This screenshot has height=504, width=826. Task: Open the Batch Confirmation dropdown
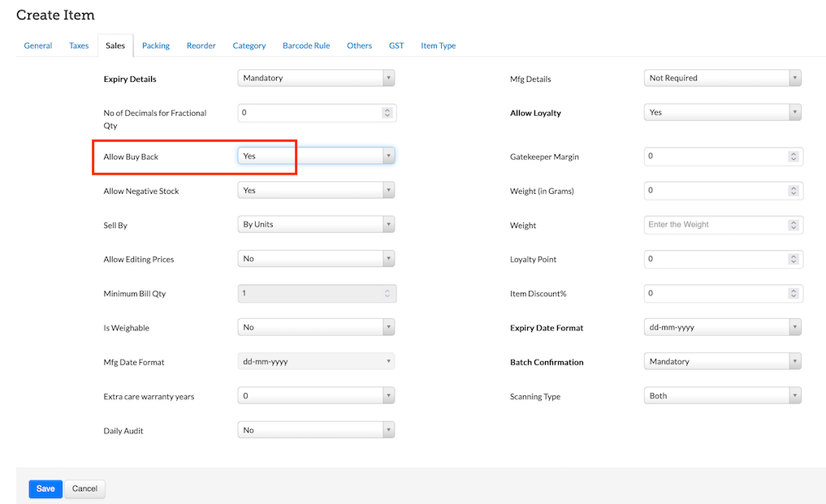(x=722, y=362)
